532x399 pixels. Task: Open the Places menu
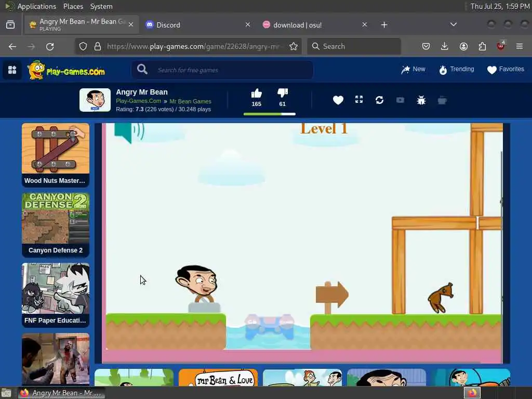point(73,6)
